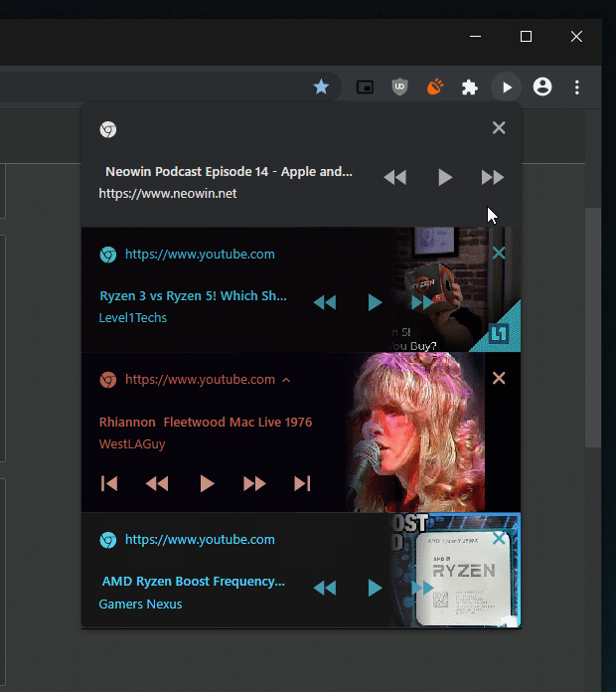Viewport: 616px width, 692px height.
Task: Rewind the AMD Ryzen Boost Frequency video
Action: tap(325, 589)
